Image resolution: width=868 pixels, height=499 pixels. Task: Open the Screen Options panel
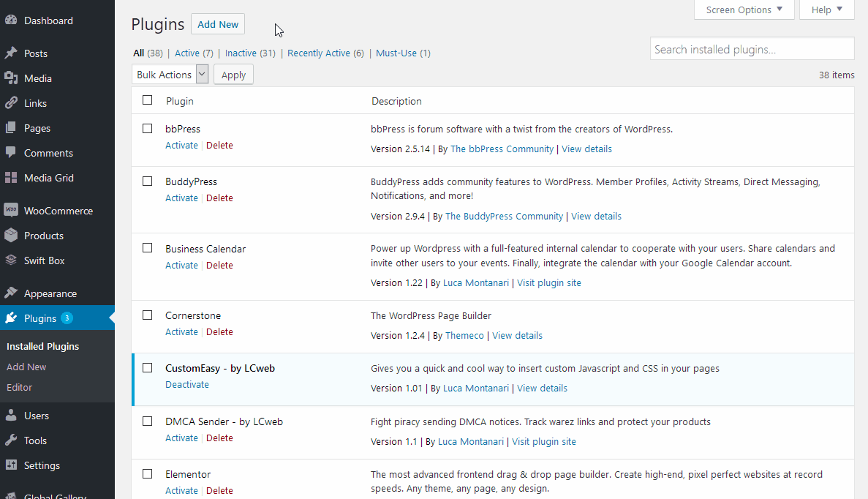point(744,10)
